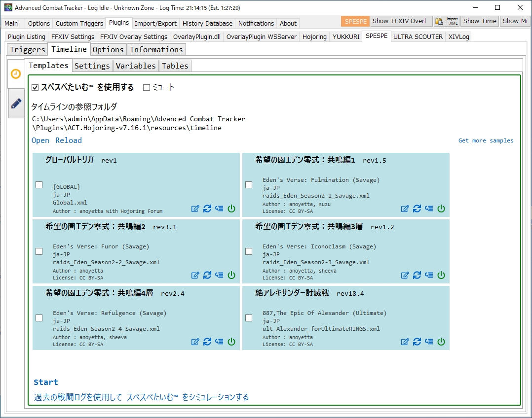Uncheck スペスペたいむ を使用する checkbox
The width and height of the screenshot is (532, 418).
pos(35,87)
